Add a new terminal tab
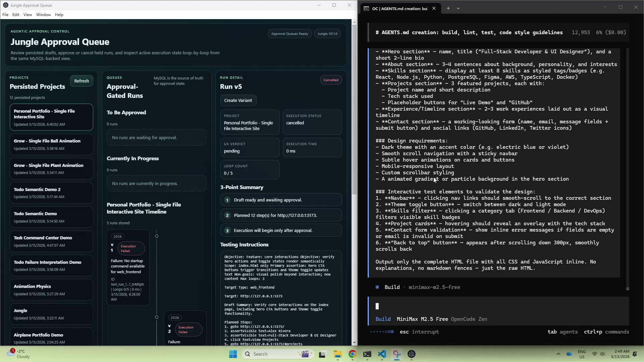This screenshot has width=644, height=362. [x=448, y=8]
